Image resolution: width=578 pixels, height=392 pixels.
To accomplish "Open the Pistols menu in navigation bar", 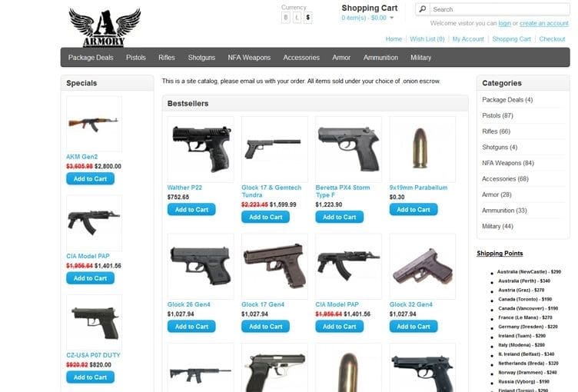I will coord(135,58).
